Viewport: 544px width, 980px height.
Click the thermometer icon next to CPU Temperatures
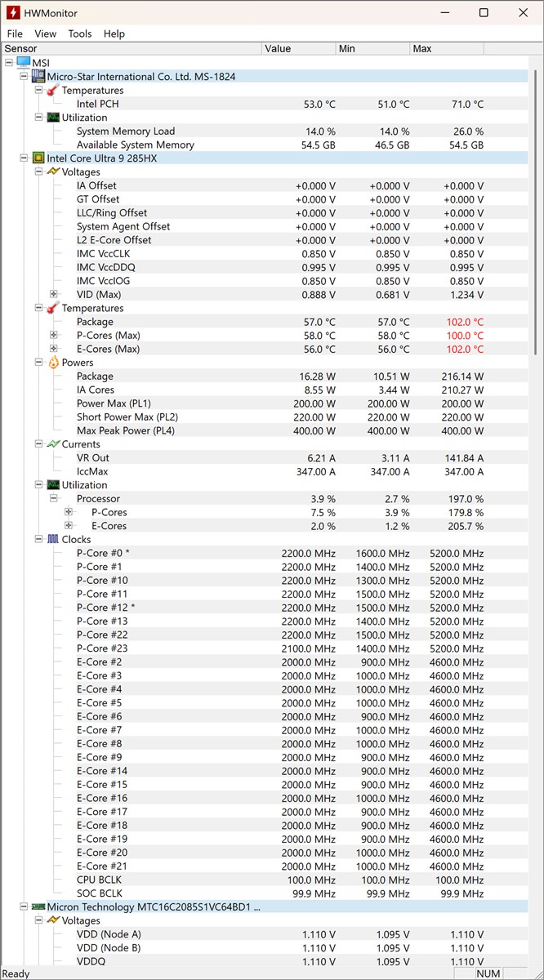point(53,308)
